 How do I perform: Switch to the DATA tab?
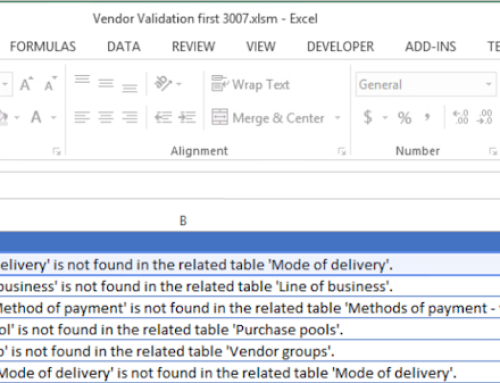tap(124, 47)
